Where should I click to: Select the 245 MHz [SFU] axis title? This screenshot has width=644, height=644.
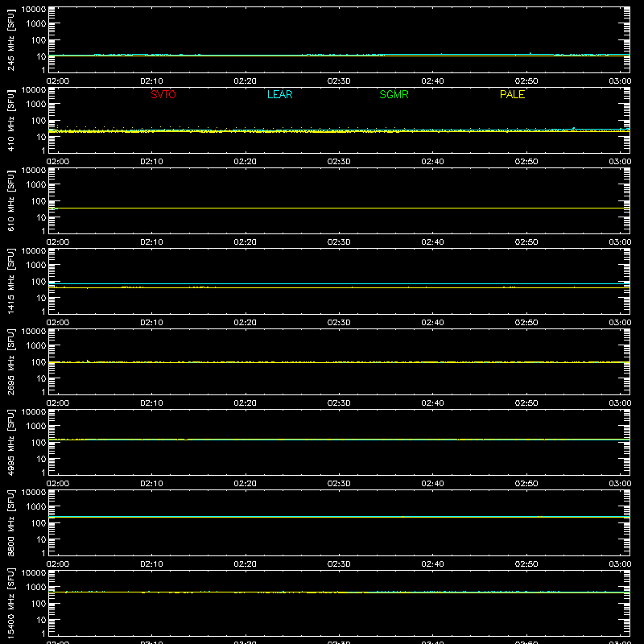point(10,39)
